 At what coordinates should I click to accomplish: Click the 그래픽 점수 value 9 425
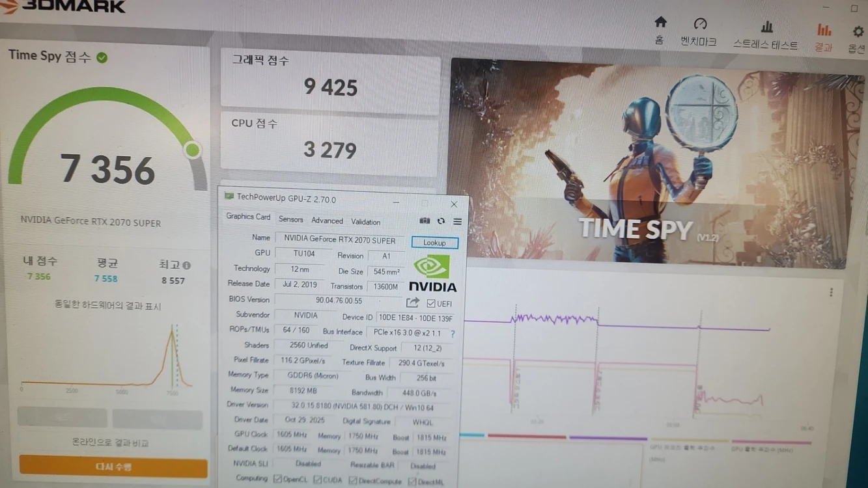click(x=331, y=87)
